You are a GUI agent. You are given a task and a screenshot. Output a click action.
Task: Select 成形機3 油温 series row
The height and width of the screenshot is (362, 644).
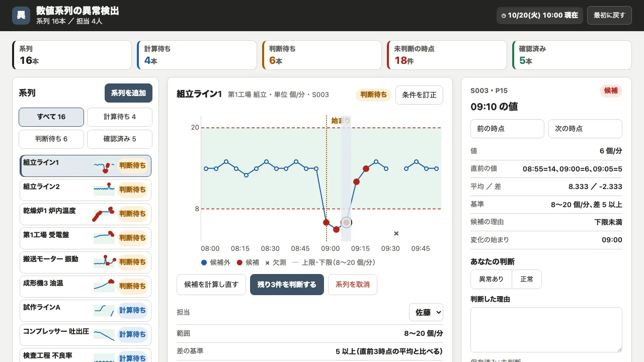86,286
